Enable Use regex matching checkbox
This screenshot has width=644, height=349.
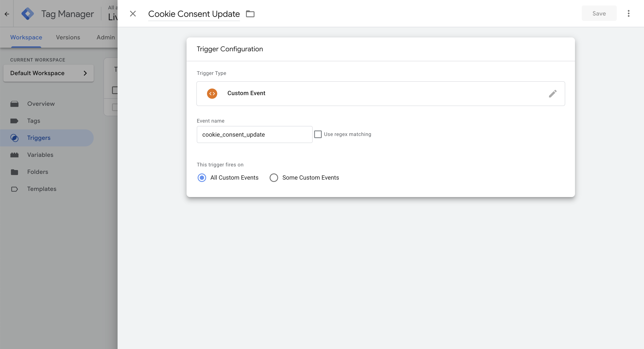click(318, 134)
